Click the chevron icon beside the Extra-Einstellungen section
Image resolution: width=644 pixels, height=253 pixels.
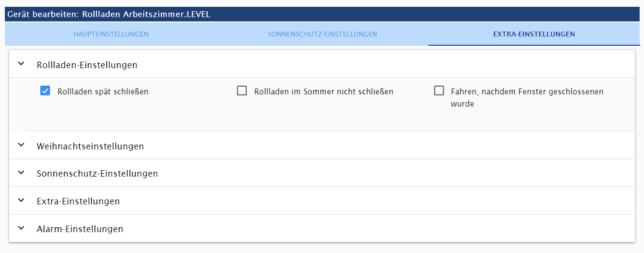point(21,200)
